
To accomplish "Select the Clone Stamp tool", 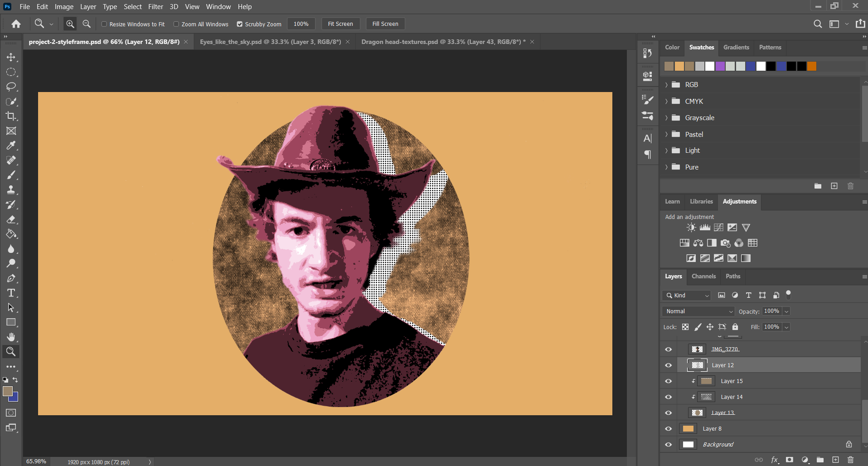I will [x=11, y=190].
